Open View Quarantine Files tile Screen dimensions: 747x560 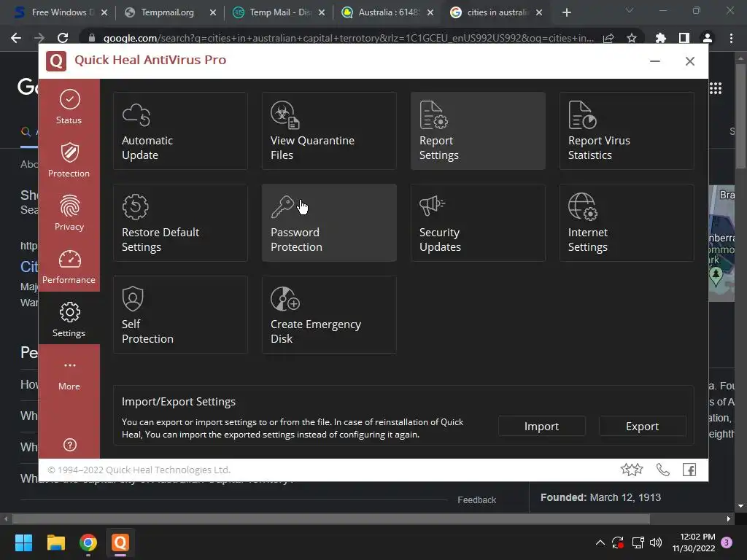329,131
